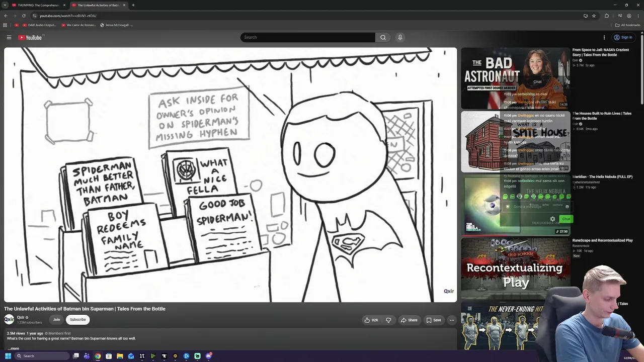
Task: Go back in browser history
Action: tap(6, 16)
